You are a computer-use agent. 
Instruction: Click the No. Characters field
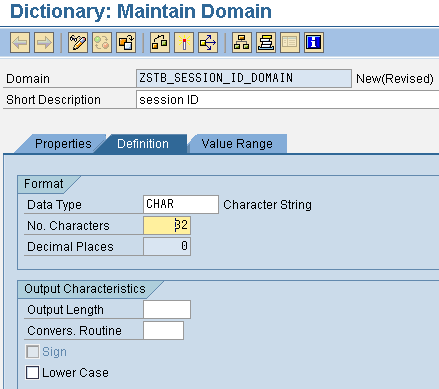point(167,225)
